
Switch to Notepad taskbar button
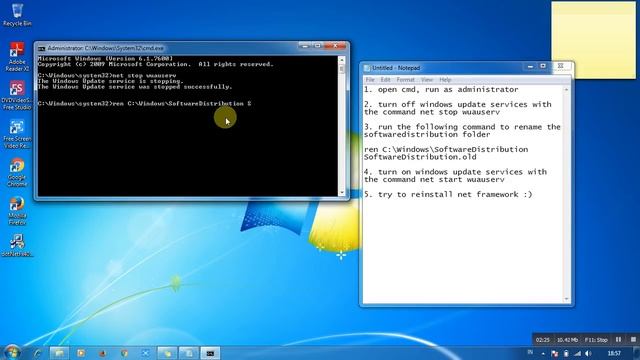pos(189,353)
